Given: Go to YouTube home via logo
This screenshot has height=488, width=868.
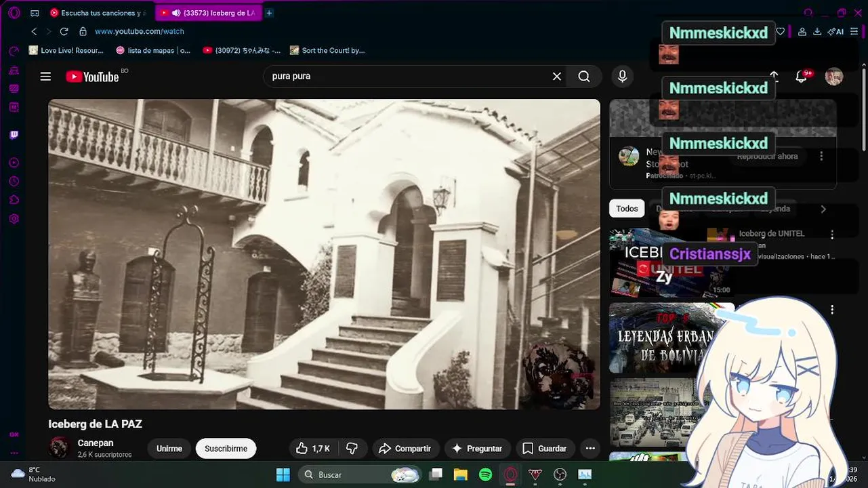Looking at the screenshot, I should [x=93, y=77].
